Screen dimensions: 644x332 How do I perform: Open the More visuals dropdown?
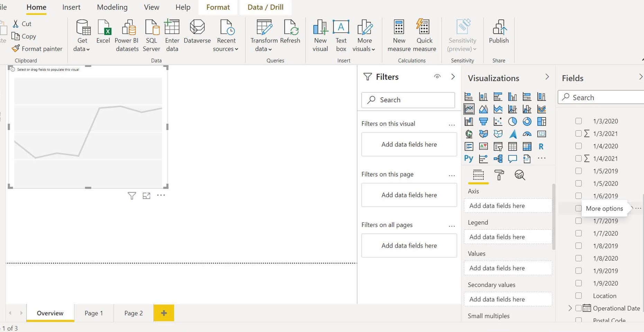[x=364, y=36]
